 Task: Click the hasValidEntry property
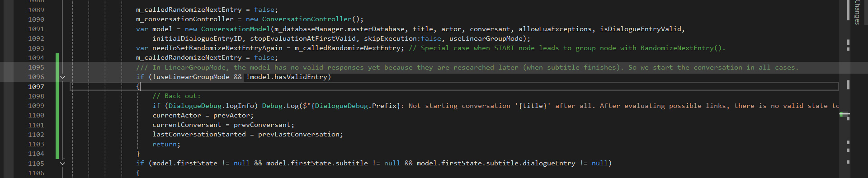(301, 77)
